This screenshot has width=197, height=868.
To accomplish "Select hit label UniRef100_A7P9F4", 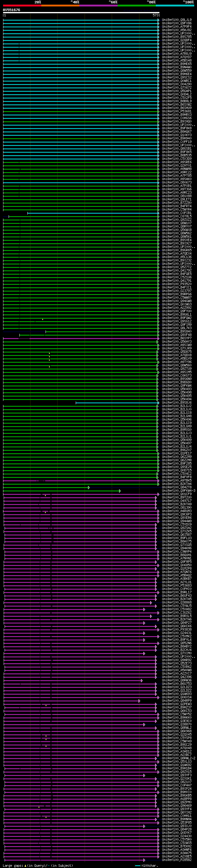I will click(x=177, y=26).
